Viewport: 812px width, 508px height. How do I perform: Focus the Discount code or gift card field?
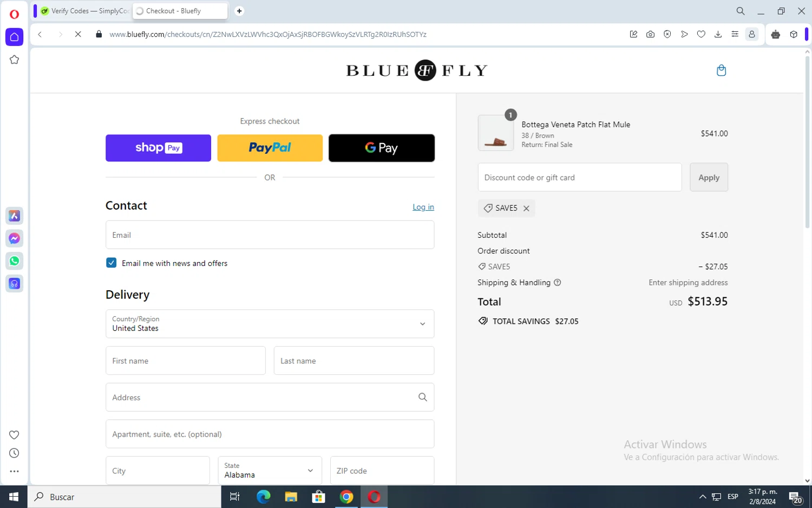[580, 177]
